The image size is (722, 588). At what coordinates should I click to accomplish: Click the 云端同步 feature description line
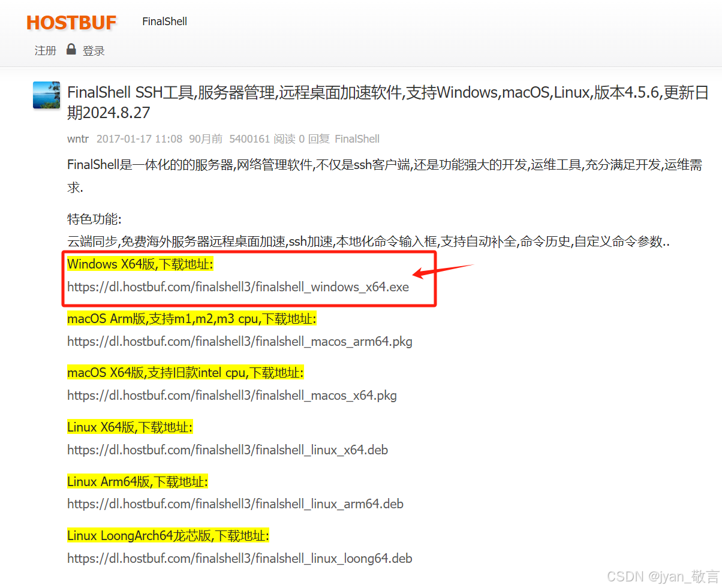click(368, 242)
